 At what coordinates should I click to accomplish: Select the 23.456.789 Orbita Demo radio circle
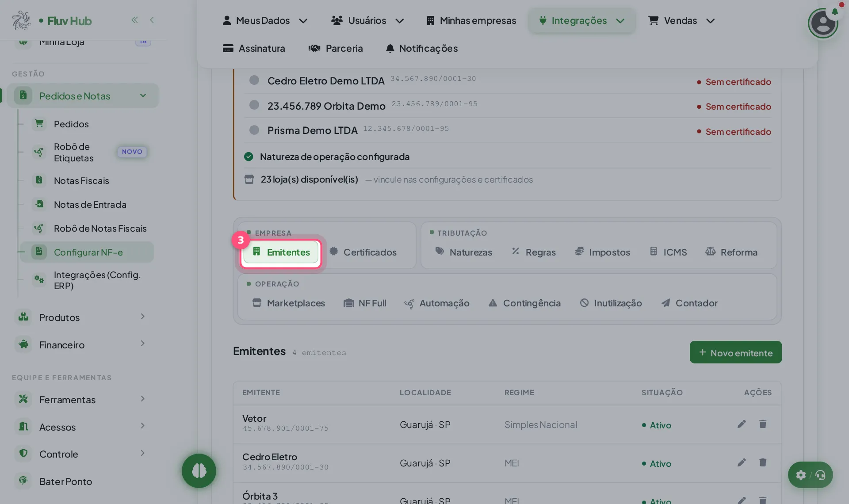point(254,105)
